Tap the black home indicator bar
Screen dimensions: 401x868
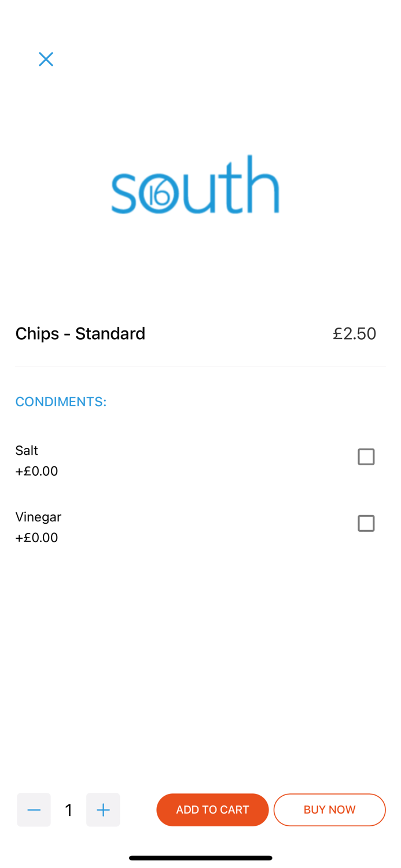[200, 858]
